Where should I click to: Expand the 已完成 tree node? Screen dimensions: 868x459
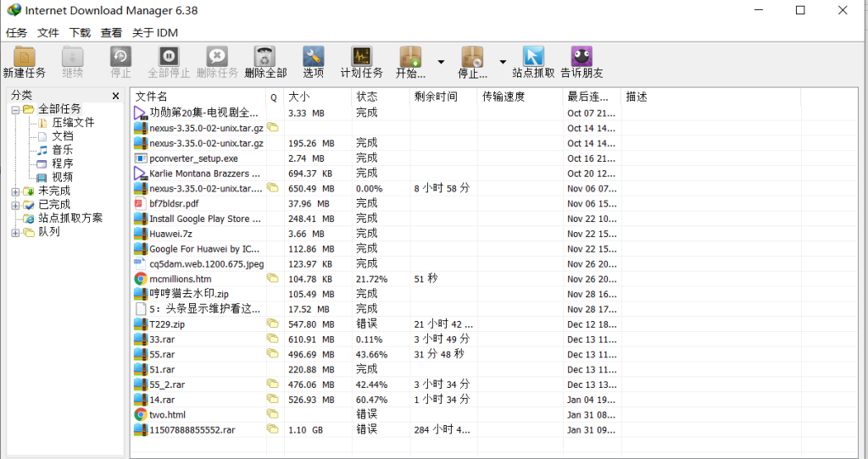15,205
